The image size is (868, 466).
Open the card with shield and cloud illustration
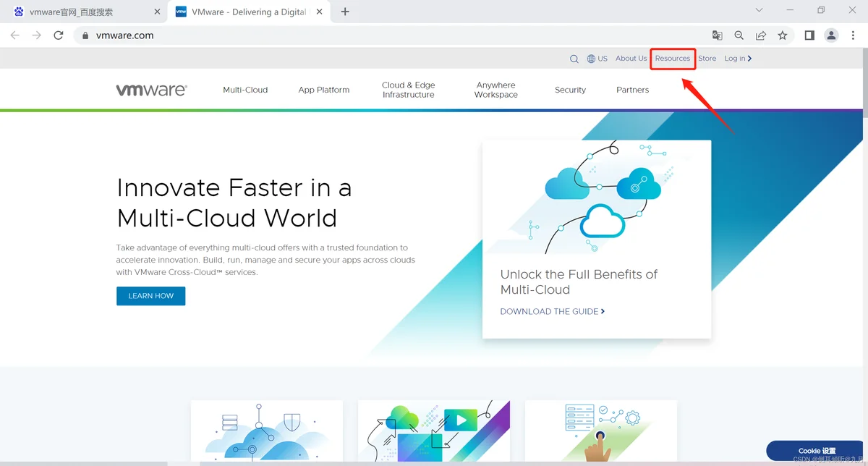tap(267, 433)
